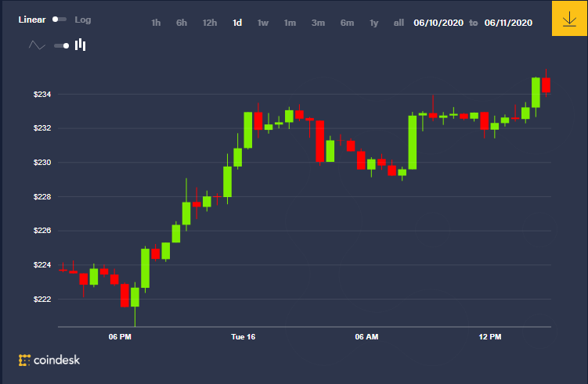Edit the end date 06/11/2020
Image resolution: width=588 pixels, height=384 pixels.
pos(508,23)
